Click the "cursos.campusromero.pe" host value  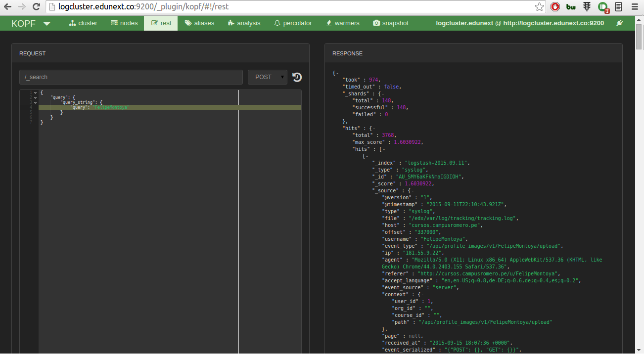coord(446,225)
